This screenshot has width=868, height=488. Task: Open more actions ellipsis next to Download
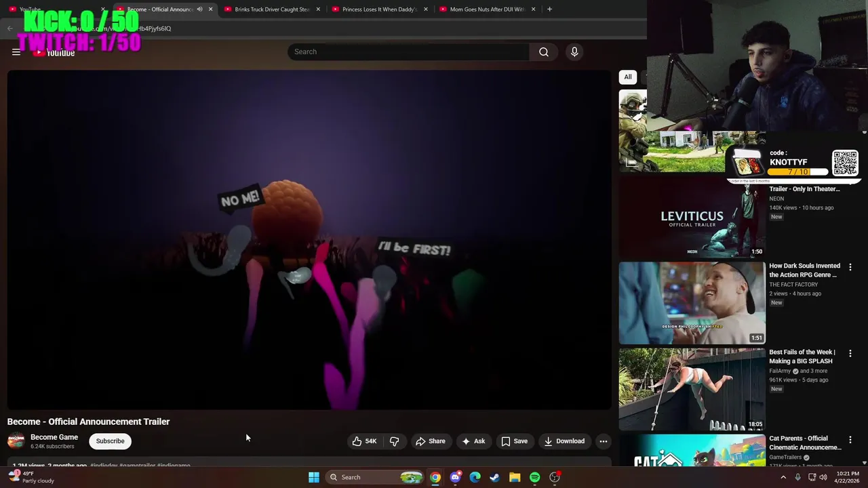603,441
